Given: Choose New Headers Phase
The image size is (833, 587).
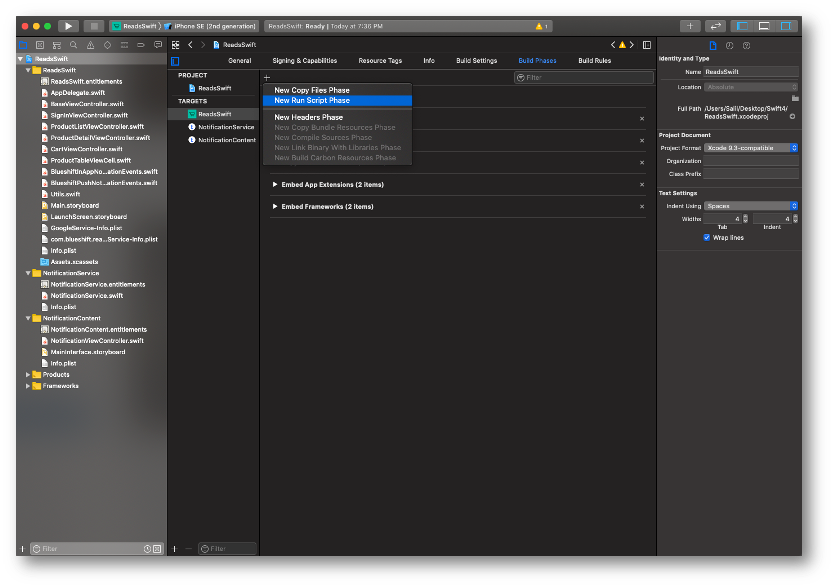Looking at the screenshot, I should click(x=337, y=117).
